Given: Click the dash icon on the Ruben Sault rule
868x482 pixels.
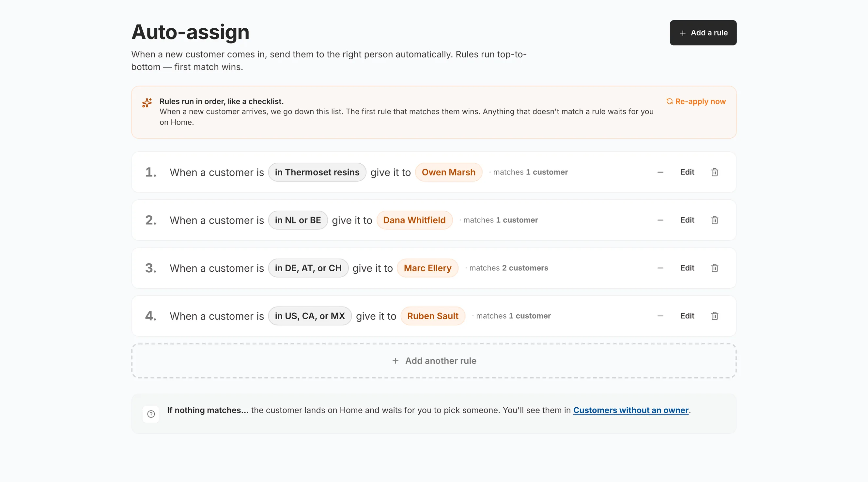Looking at the screenshot, I should 660,316.
